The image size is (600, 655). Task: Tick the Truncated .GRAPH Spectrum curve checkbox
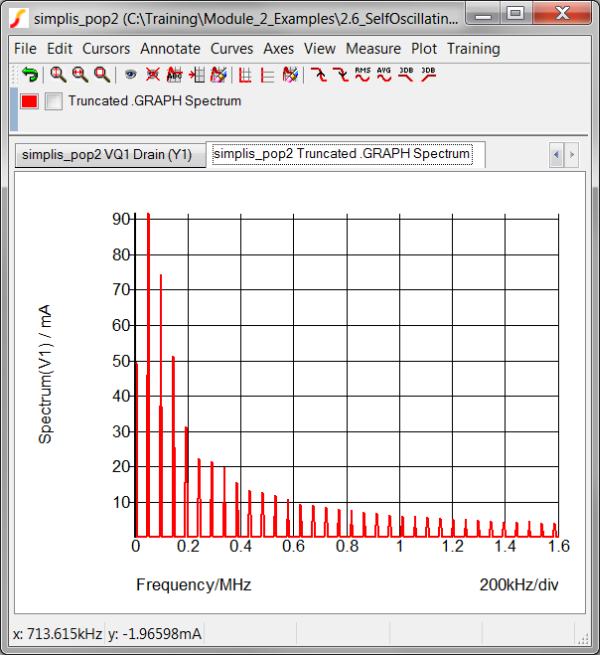click(x=54, y=101)
